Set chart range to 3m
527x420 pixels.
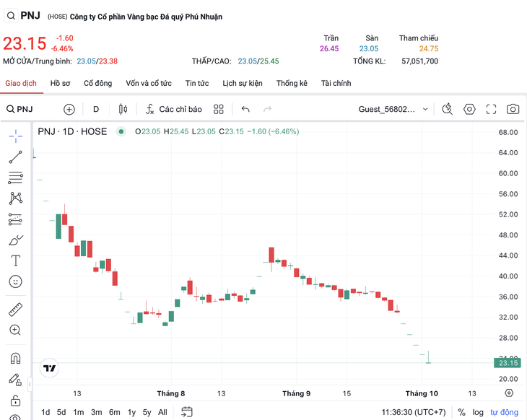click(x=97, y=412)
